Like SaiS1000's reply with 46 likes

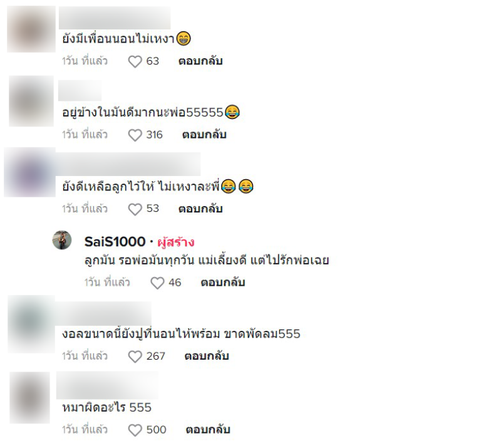pos(157,283)
